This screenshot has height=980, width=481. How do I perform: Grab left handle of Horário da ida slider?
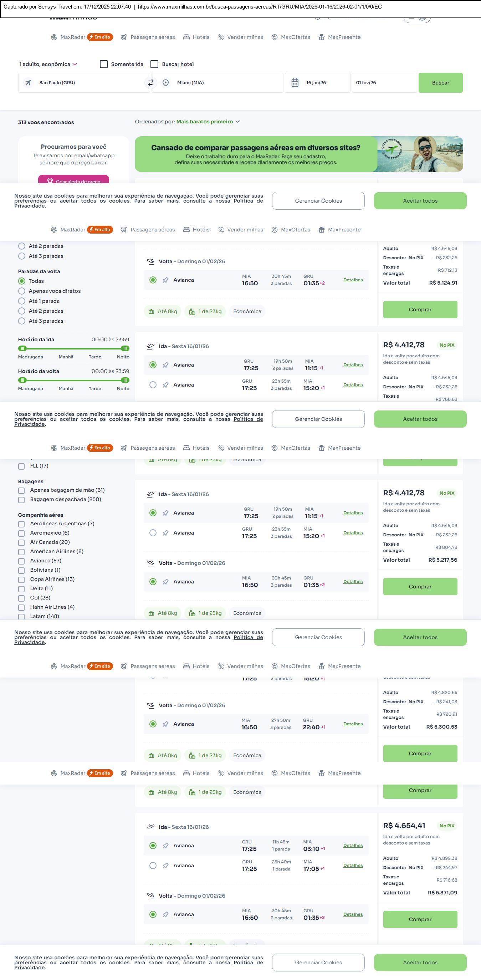tap(22, 348)
